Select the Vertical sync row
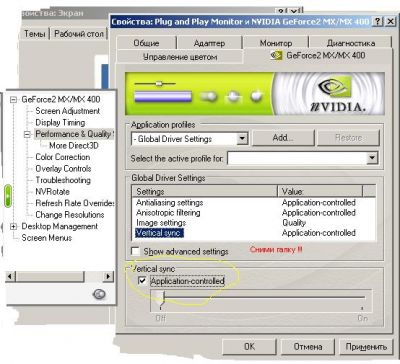 click(254, 233)
